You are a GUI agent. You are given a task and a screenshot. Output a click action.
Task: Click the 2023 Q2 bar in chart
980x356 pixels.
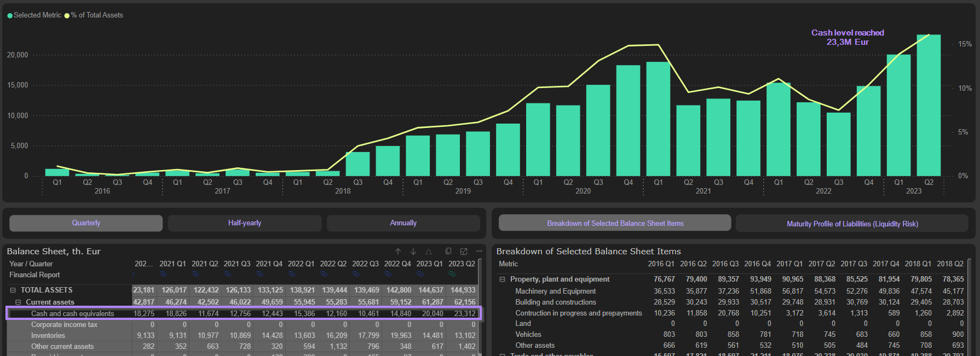click(929, 105)
